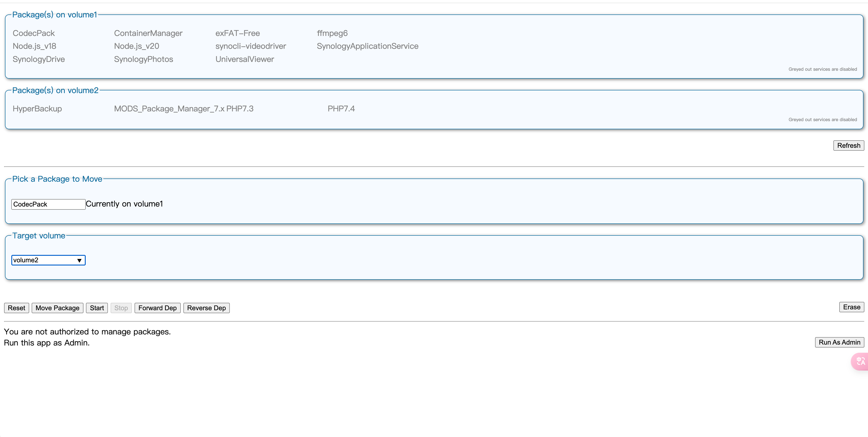Select Node.js_v18 in package list
Screen dimensions: 868x437
coord(34,46)
